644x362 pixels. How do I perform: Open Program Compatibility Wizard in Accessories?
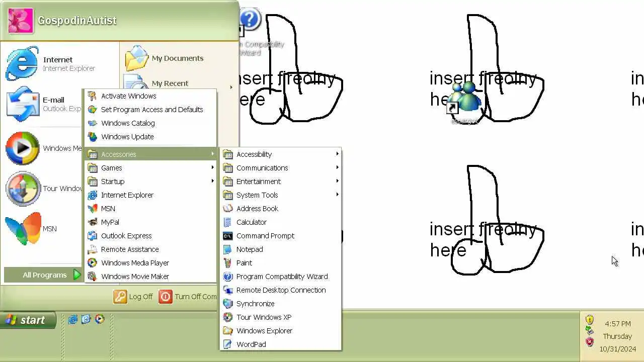(x=281, y=277)
